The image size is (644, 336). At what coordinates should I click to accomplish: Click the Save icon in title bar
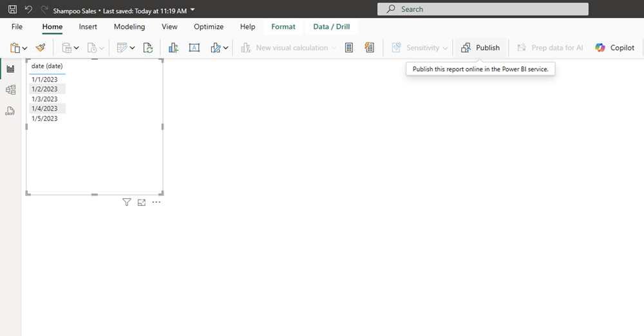tap(12, 10)
